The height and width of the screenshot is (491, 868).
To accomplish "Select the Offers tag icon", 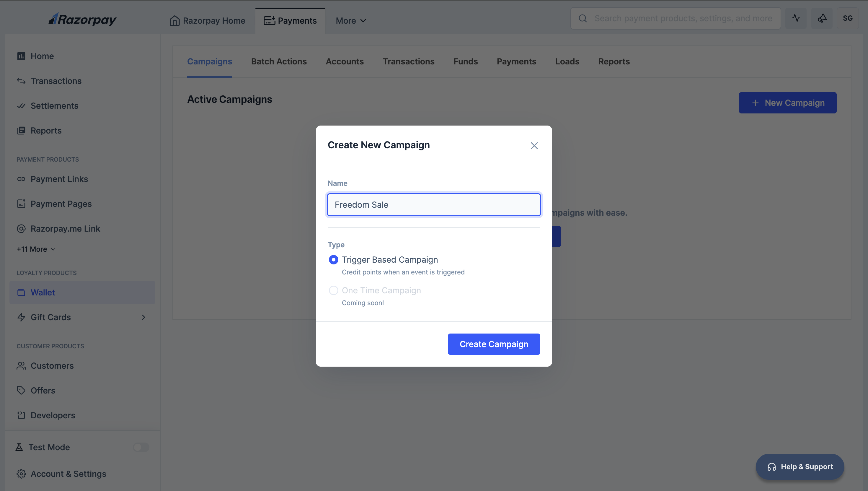I will (x=21, y=390).
